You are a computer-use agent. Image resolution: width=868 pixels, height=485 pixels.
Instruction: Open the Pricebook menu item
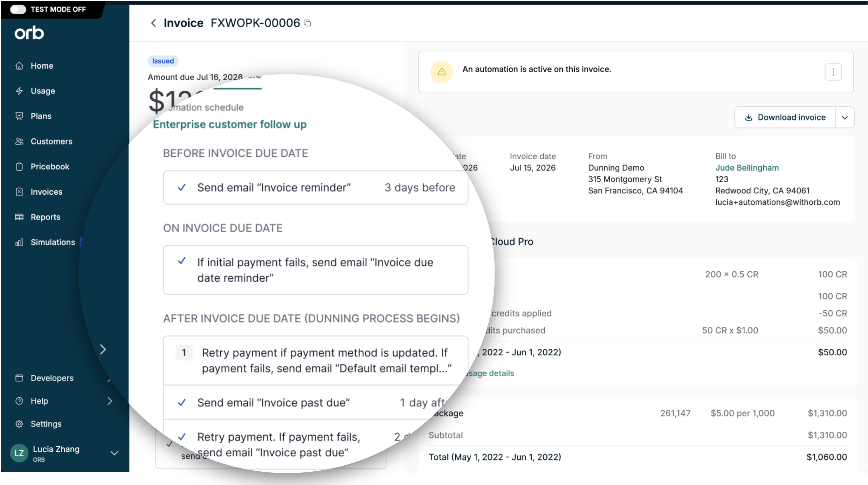(50, 167)
